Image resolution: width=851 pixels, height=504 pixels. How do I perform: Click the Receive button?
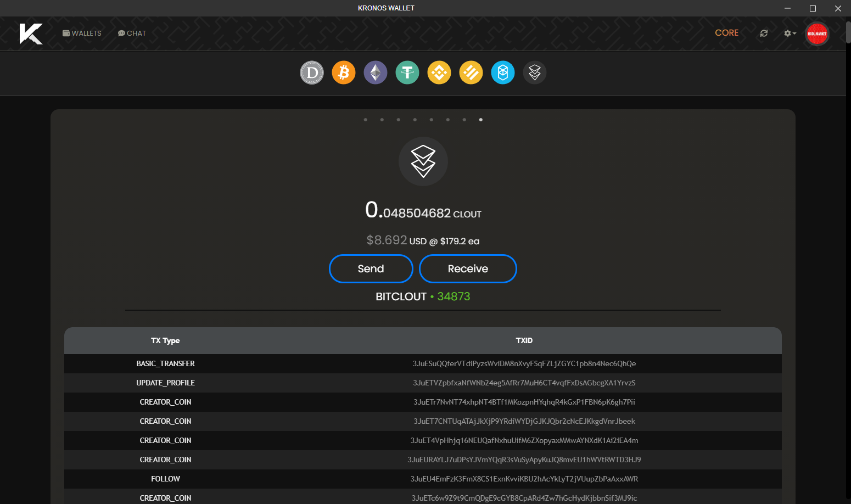(468, 268)
